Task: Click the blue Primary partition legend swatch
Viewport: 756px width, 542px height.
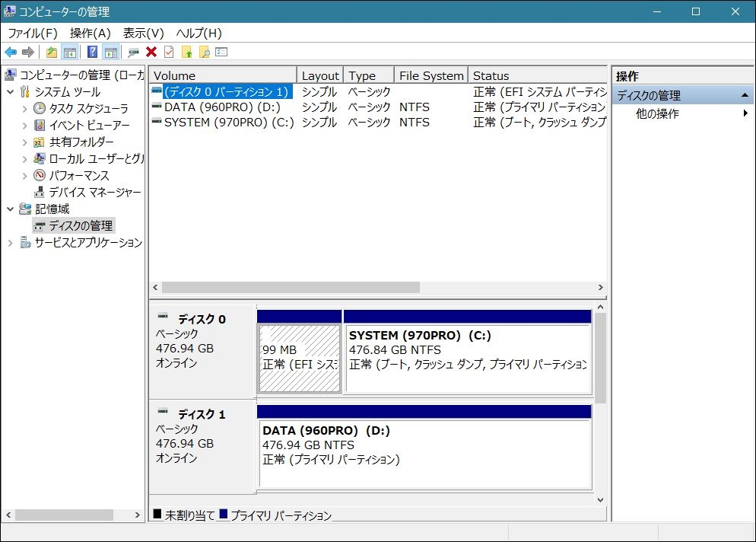Action: tap(224, 514)
